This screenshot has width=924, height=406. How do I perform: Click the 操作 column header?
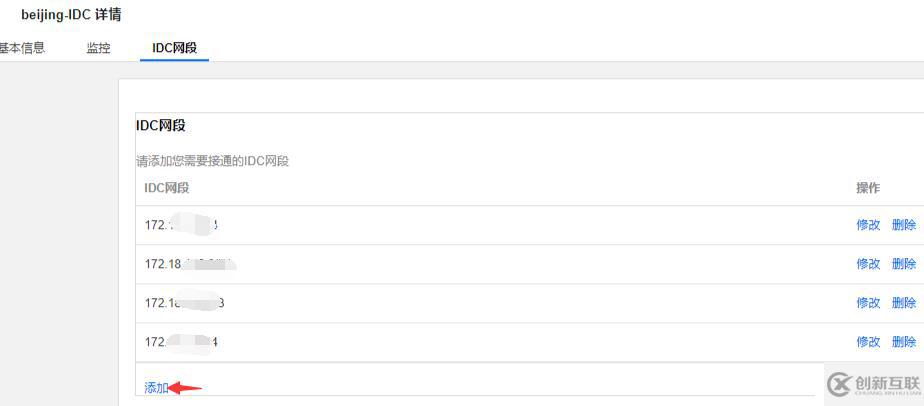868,188
